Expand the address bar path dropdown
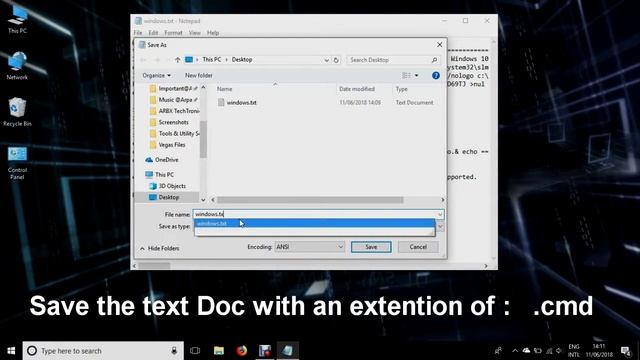The width and height of the screenshot is (640, 360). (327, 60)
